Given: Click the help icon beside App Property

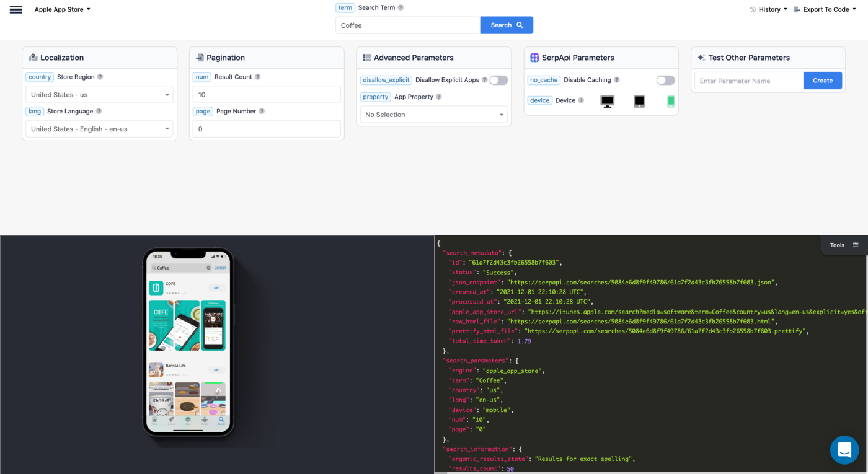Looking at the screenshot, I should tap(438, 97).
